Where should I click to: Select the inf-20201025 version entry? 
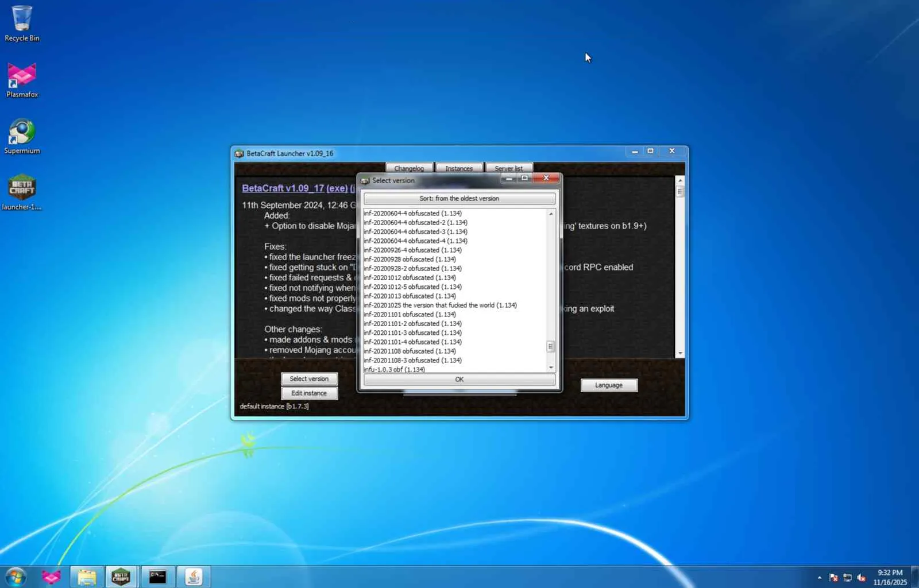click(455, 305)
